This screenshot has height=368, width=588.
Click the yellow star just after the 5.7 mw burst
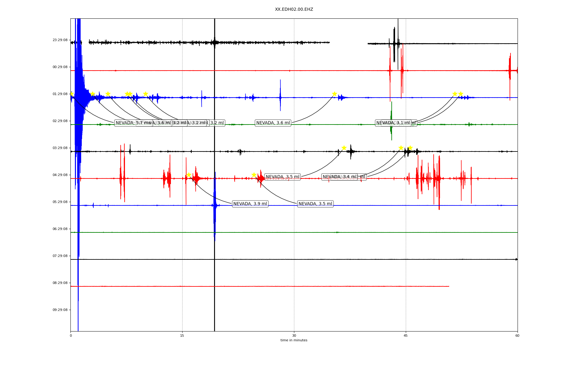coord(92,94)
